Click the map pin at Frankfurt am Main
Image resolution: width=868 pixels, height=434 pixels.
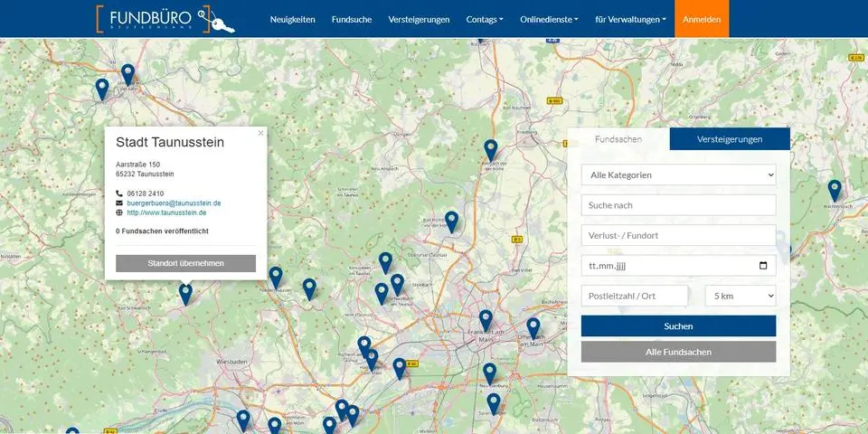(x=486, y=320)
